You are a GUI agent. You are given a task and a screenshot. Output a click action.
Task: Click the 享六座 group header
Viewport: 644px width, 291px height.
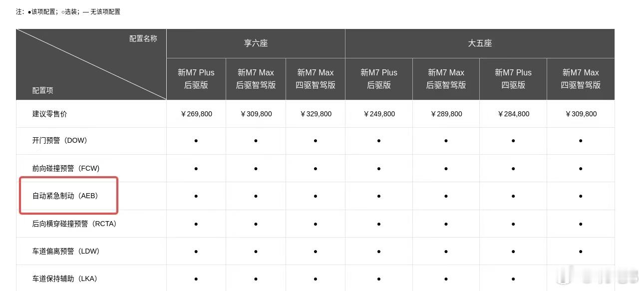coord(256,43)
